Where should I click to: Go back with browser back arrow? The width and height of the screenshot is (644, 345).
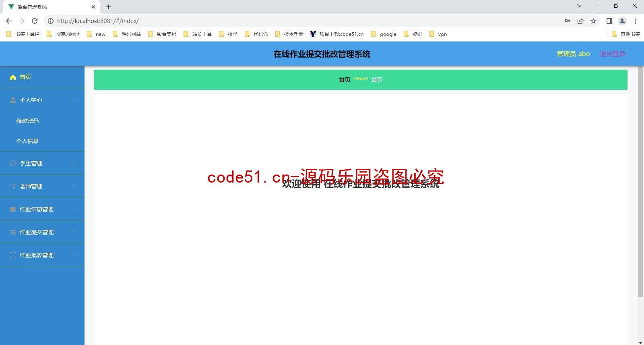coord(9,21)
